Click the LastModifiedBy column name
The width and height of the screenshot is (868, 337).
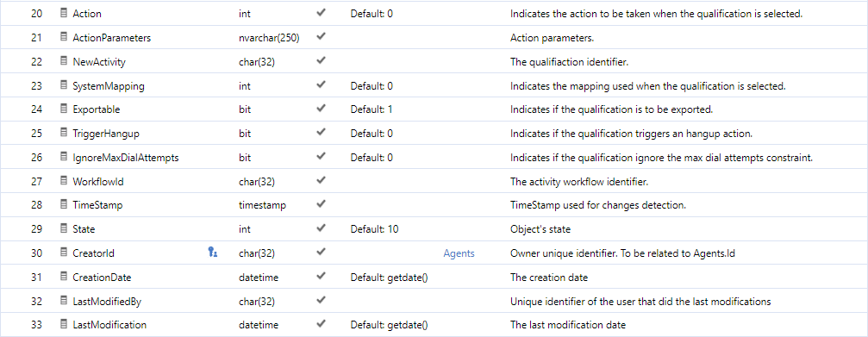pos(104,301)
